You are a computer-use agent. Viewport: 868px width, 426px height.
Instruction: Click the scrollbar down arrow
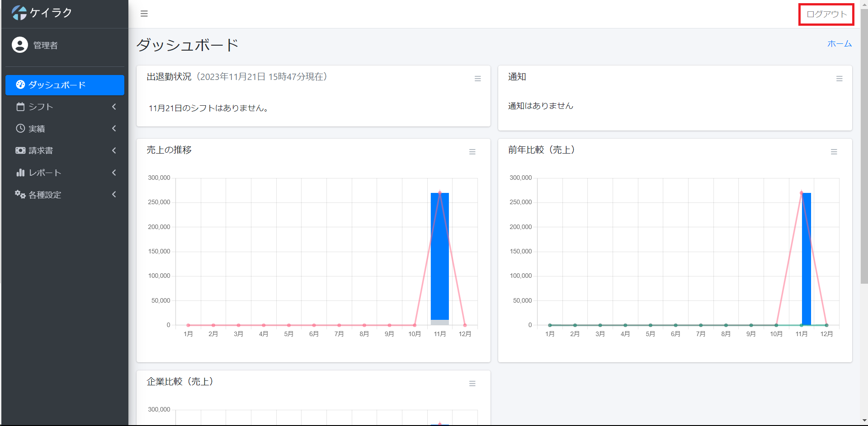(864, 421)
